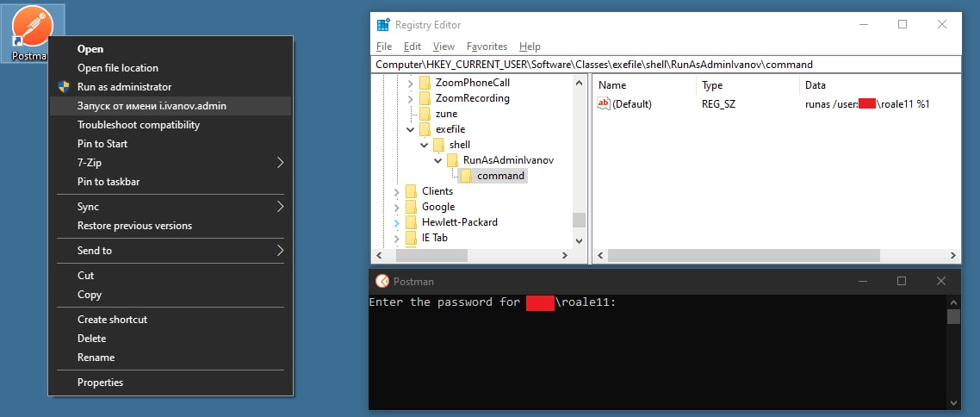Click the Registry Editor title bar icon
This screenshot has width=980, height=417.
click(x=383, y=25)
